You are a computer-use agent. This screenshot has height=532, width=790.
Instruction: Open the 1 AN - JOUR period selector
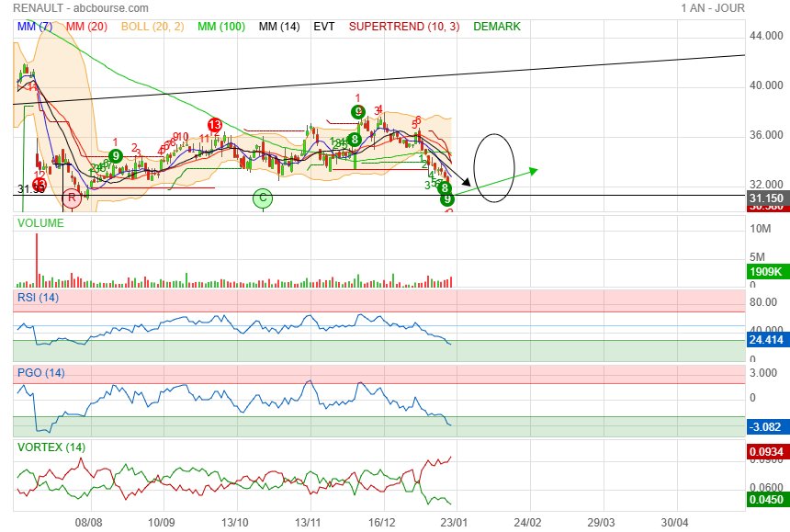tap(713, 8)
